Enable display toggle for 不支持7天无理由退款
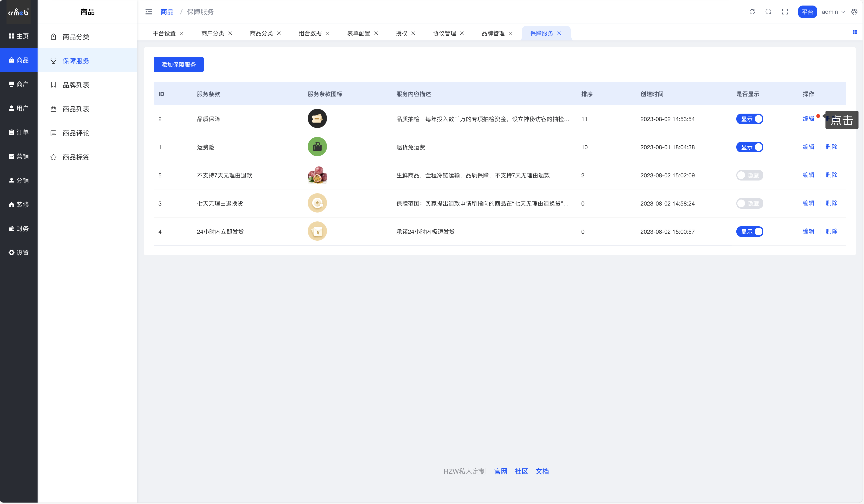Screen dimensions: 864x504 [749, 175]
